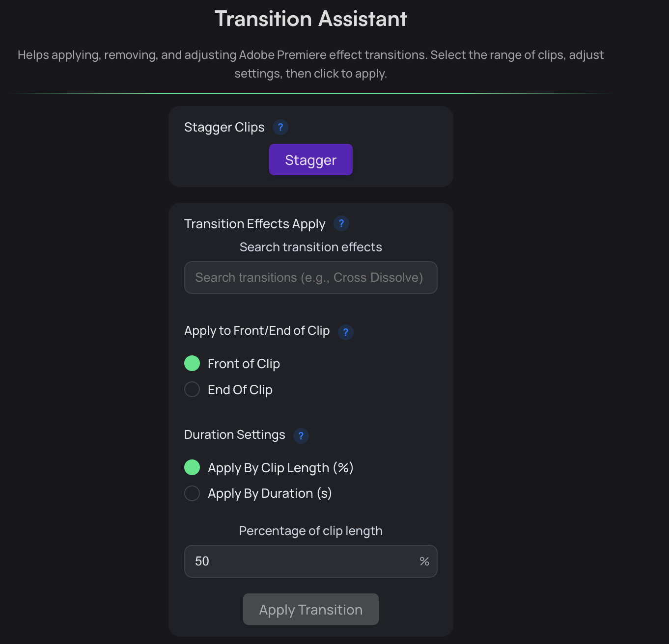Choose Apply By Duration (s) option
The image size is (669, 644).
(192, 493)
